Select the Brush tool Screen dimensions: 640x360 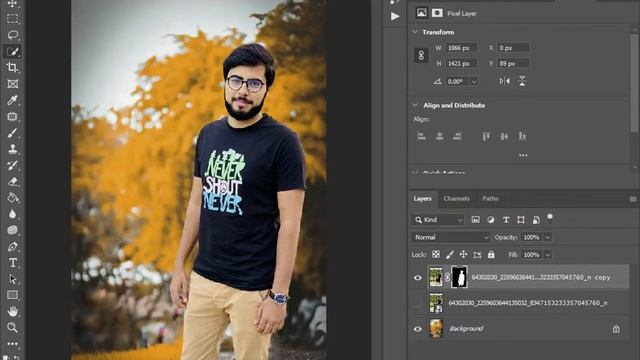coord(13,133)
